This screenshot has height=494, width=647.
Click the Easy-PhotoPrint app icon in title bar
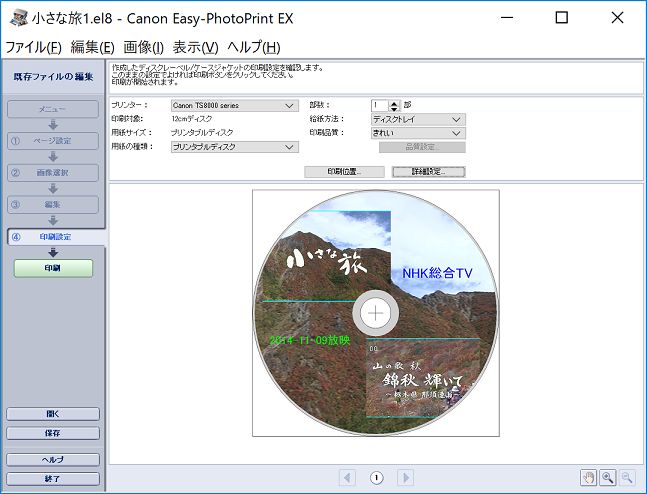coord(19,18)
